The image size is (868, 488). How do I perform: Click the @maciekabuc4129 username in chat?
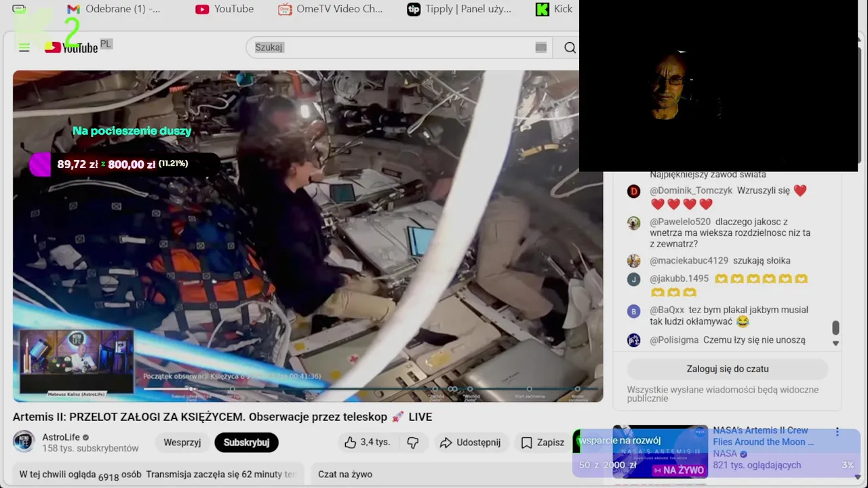click(x=689, y=260)
